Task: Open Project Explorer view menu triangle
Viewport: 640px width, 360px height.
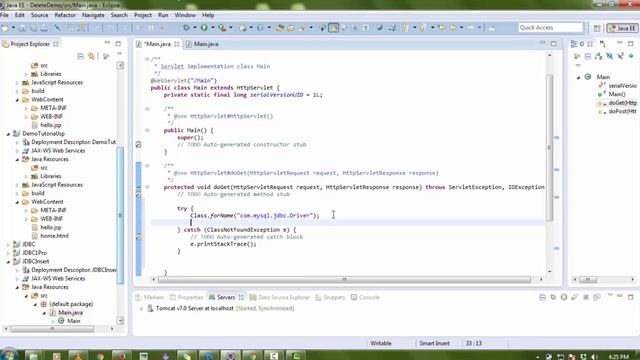Action: click(119, 54)
